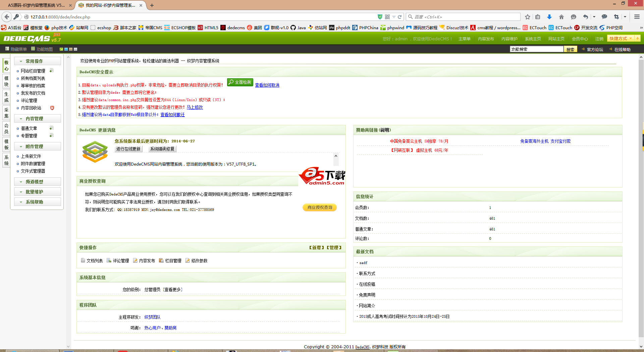Click the 商业授权查询 yellow button
The width and height of the screenshot is (644, 352).
click(320, 208)
